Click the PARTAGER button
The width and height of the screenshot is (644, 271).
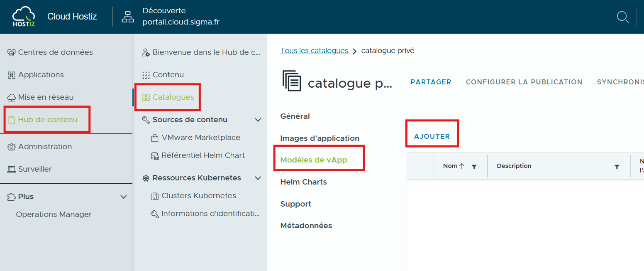(x=431, y=82)
